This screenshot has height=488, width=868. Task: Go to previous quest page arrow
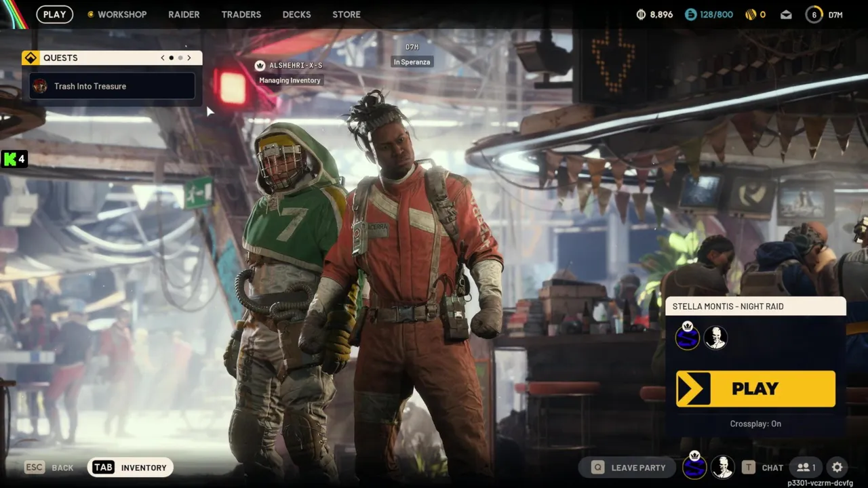click(163, 58)
